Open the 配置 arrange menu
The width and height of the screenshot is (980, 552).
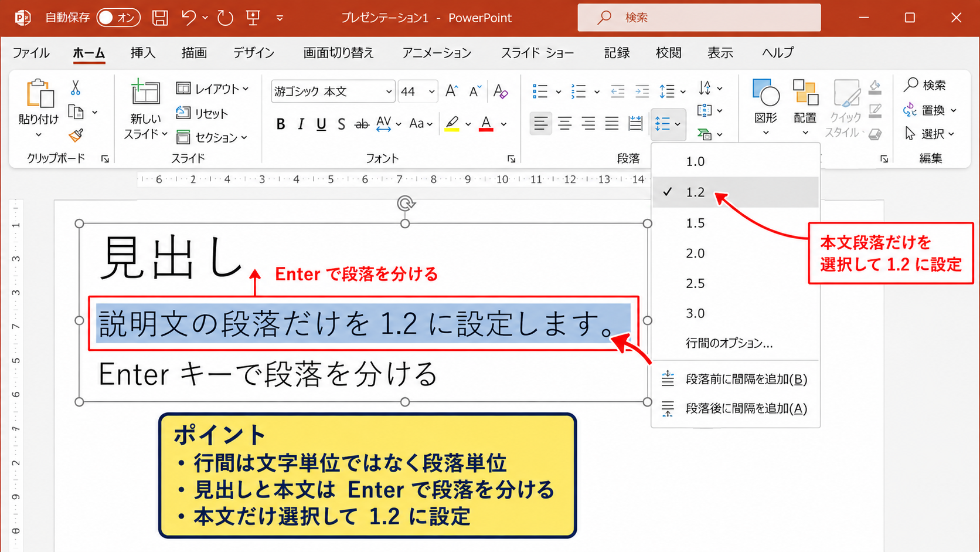pos(805,107)
